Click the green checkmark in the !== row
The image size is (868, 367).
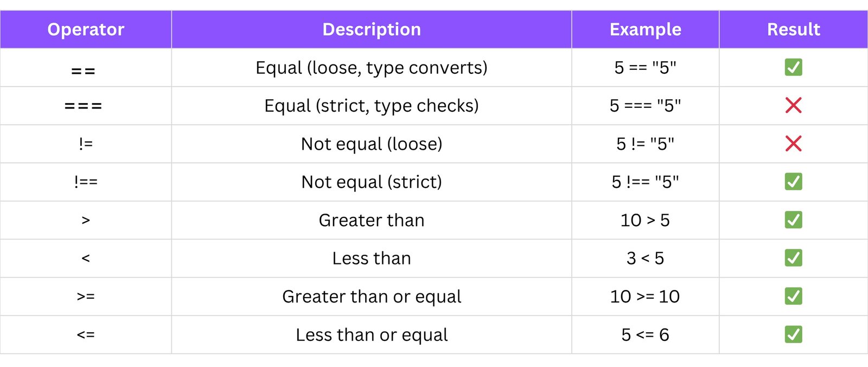point(793,182)
